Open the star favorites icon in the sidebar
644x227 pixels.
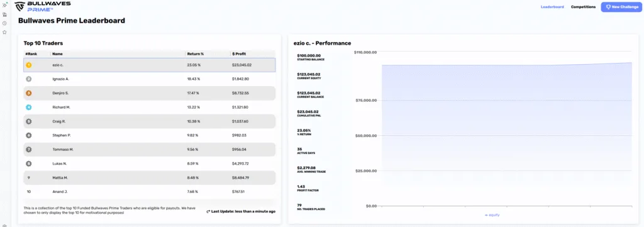click(x=4, y=32)
